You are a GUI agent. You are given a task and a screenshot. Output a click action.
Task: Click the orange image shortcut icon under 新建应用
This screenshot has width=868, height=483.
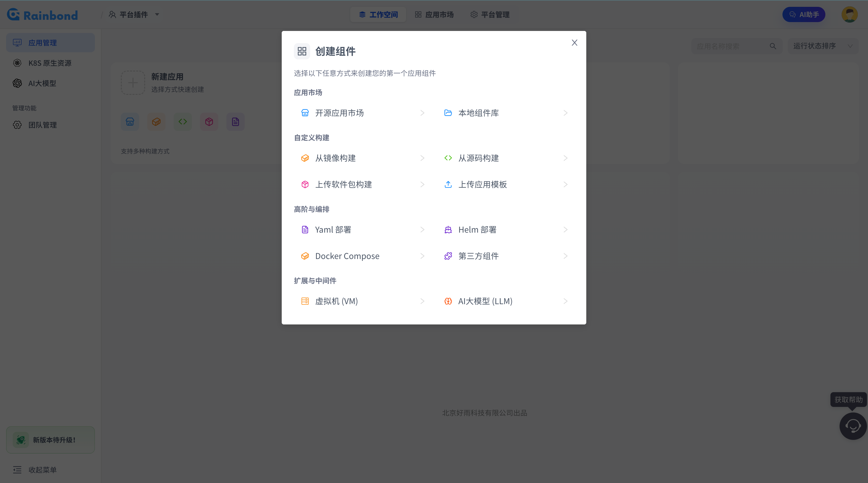click(x=156, y=122)
